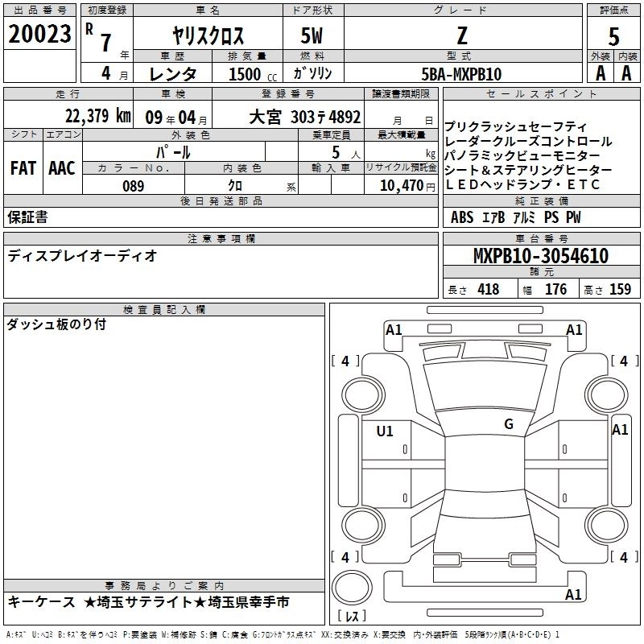Select the note ディスプレイオーディオ
Image resolution: width=644 pixels, height=644 pixels.
tap(82, 256)
